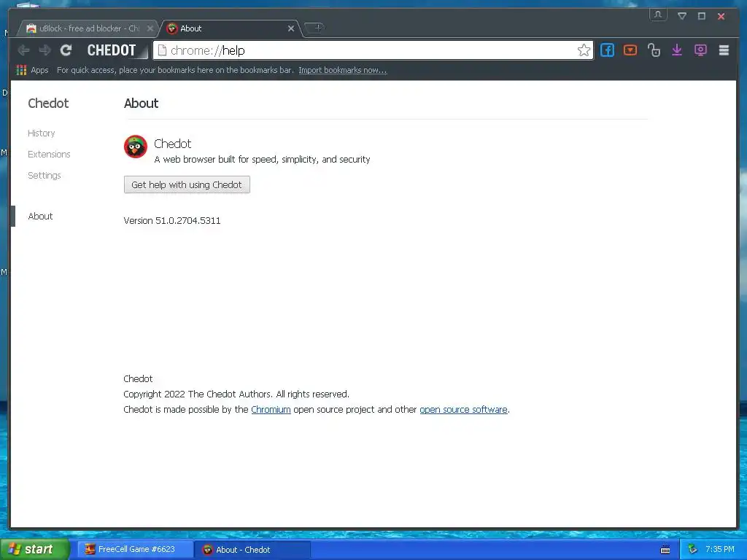Image resolution: width=747 pixels, height=560 pixels.
Task: Click the 7:35 PM clock
Action: pyautogui.click(x=720, y=550)
